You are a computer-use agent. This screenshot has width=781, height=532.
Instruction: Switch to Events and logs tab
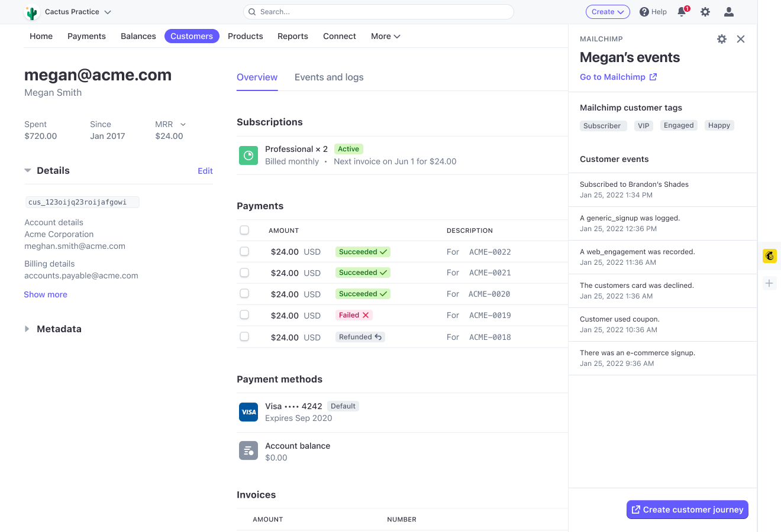(x=329, y=77)
